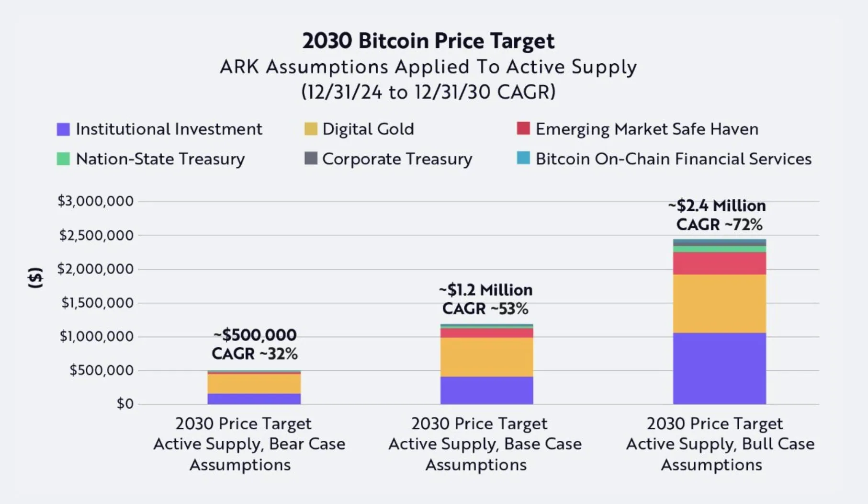Screen dimensions: 868x504
Task: Select the red segment of the Bull Case bar
Action: tap(719, 263)
